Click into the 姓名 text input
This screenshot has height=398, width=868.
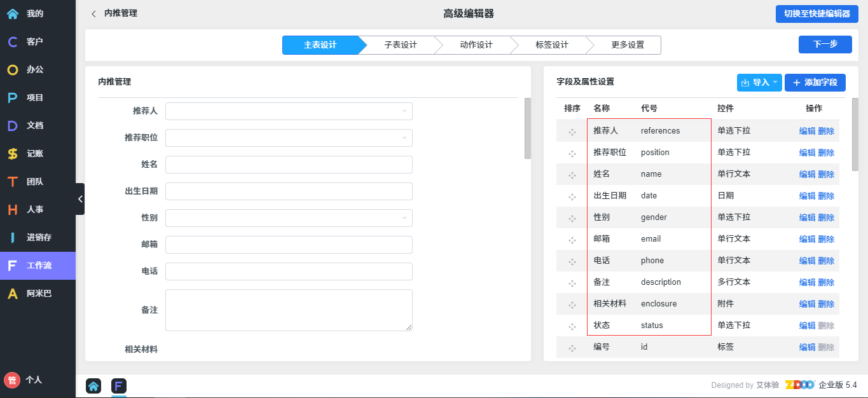tap(289, 165)
